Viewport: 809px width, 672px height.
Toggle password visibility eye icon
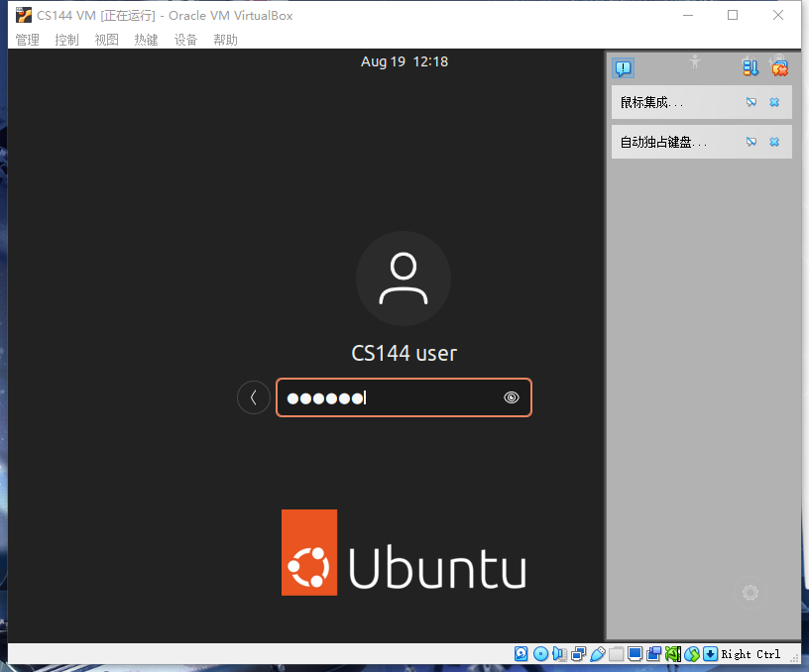point(512,397)
